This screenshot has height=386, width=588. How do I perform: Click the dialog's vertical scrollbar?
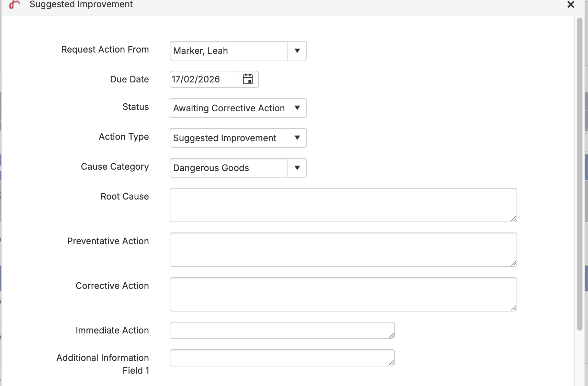(579, 172)
